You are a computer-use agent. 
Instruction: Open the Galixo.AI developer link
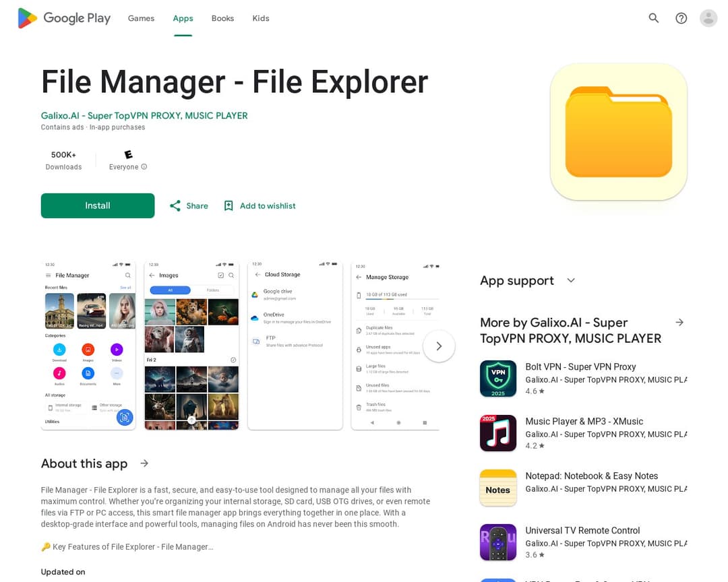(144, 116)
